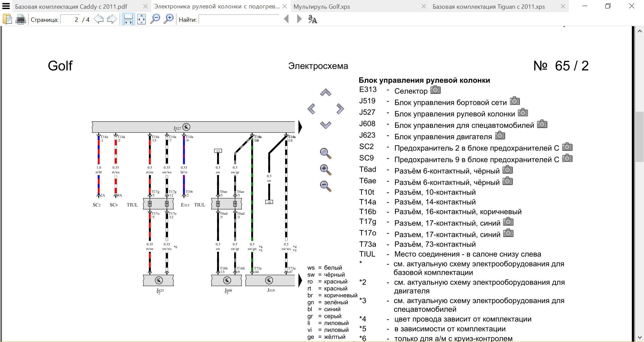Image resolution: width=644 pixels, height=342 pixels.
Task: Close the Caddy с 2011.pdf tab
Action: (x=145, y=6)
